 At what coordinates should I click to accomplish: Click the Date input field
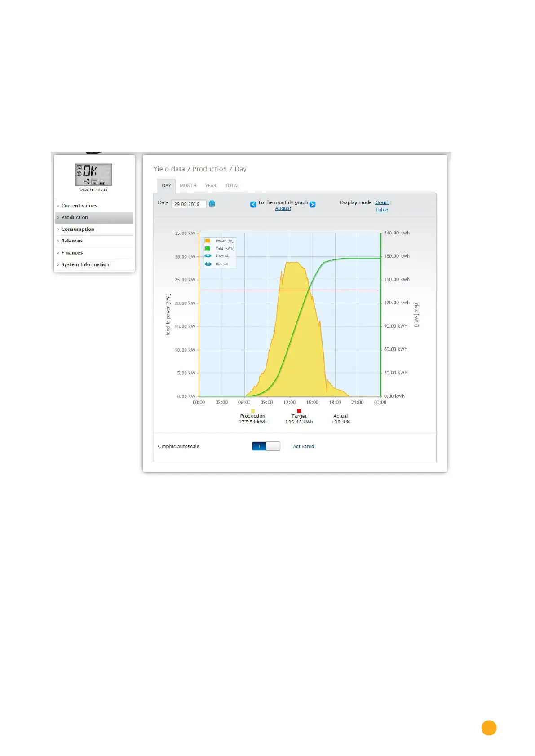coord(189,204)
